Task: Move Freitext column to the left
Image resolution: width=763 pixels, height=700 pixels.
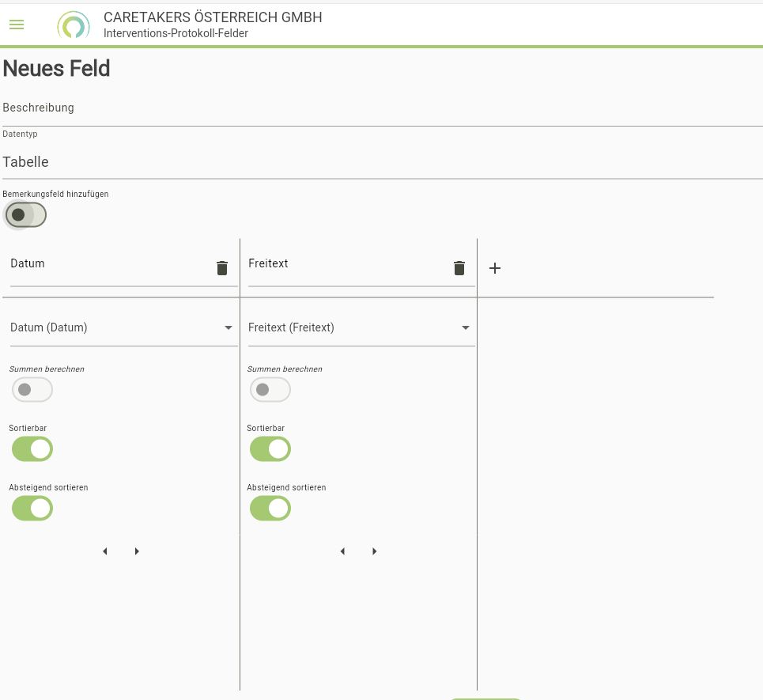Action: click(x=342, y=551)
